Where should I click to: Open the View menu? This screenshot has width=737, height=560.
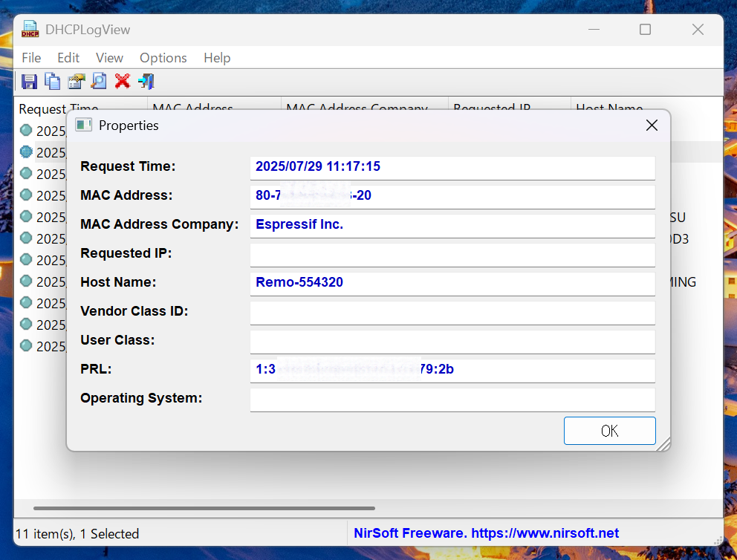109,58
